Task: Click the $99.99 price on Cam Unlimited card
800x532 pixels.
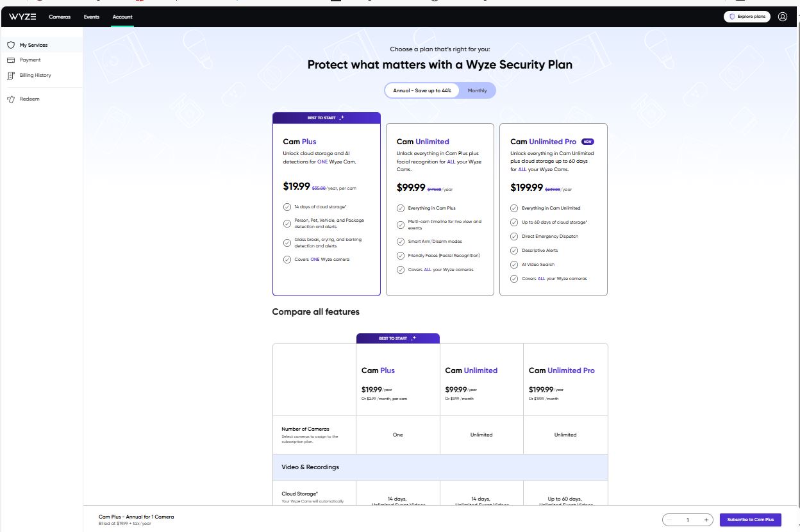Action: click(x=411, y=188)
